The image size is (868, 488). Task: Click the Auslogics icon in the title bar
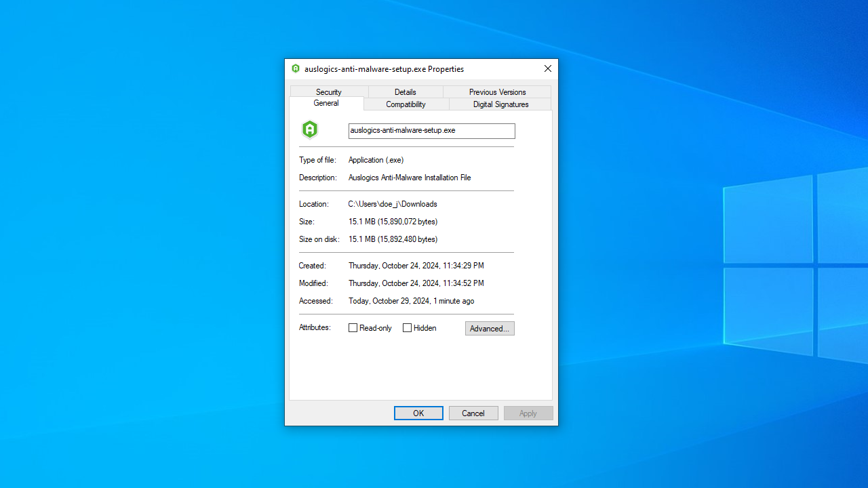coord(296,68)
